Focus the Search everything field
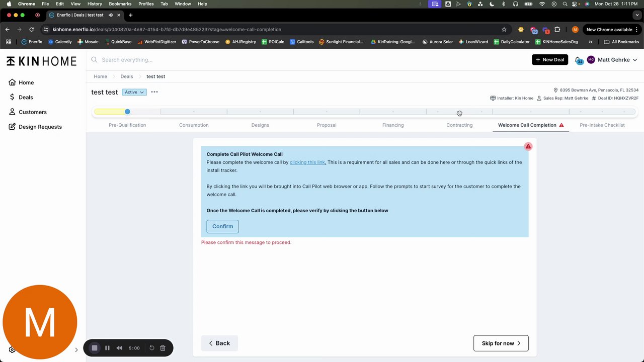This screenshot has height=362, width=644. click(312, 60)
